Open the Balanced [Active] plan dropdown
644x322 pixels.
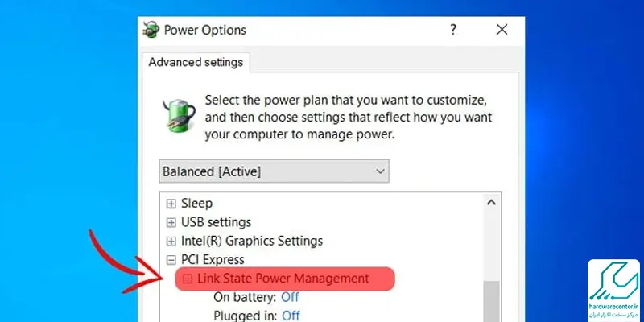point(274,171)
